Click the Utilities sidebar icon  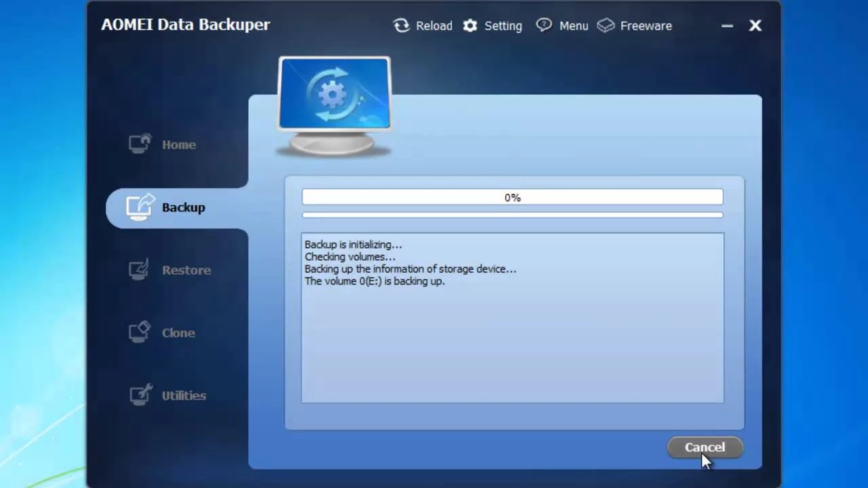140,395
